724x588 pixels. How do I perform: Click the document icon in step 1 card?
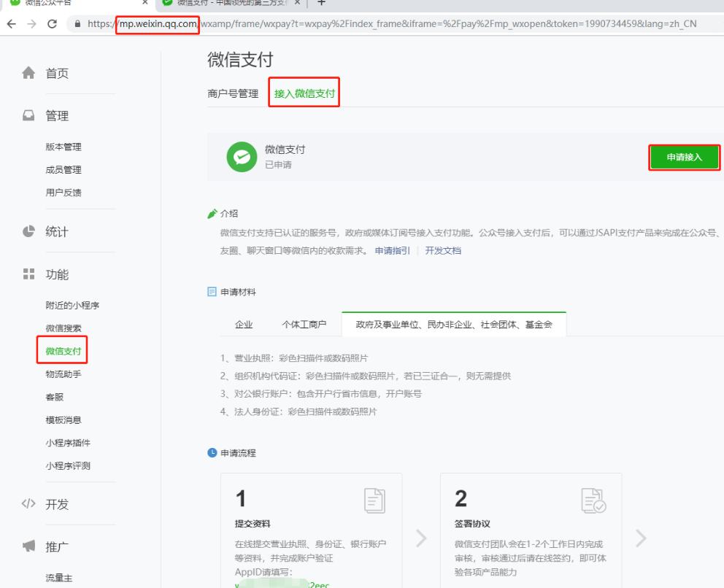[374, 500]
